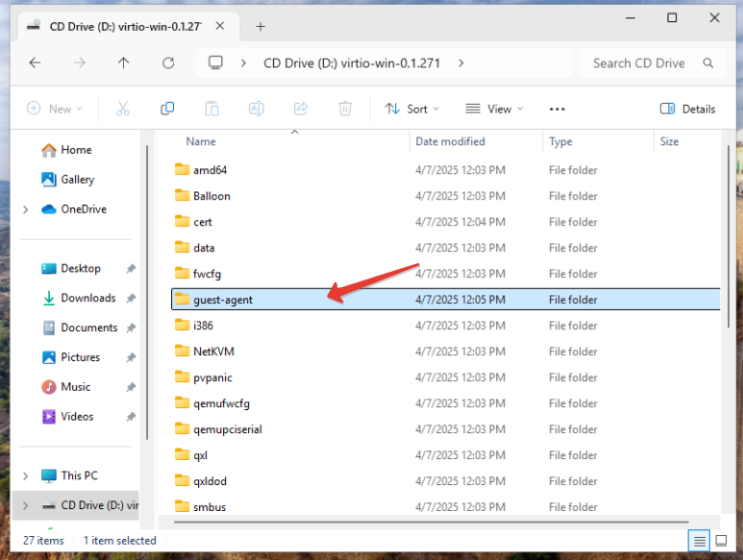Toggle the Details pane
The height and width of the screenshot is (560, 743).
point(687,109)
